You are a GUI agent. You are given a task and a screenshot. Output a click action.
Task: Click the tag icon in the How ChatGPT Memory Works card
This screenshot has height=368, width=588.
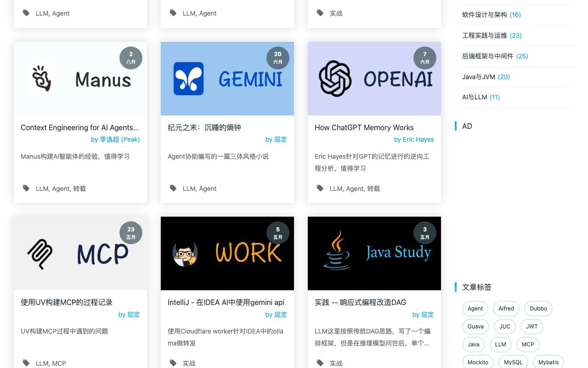[x=320, y=188]
